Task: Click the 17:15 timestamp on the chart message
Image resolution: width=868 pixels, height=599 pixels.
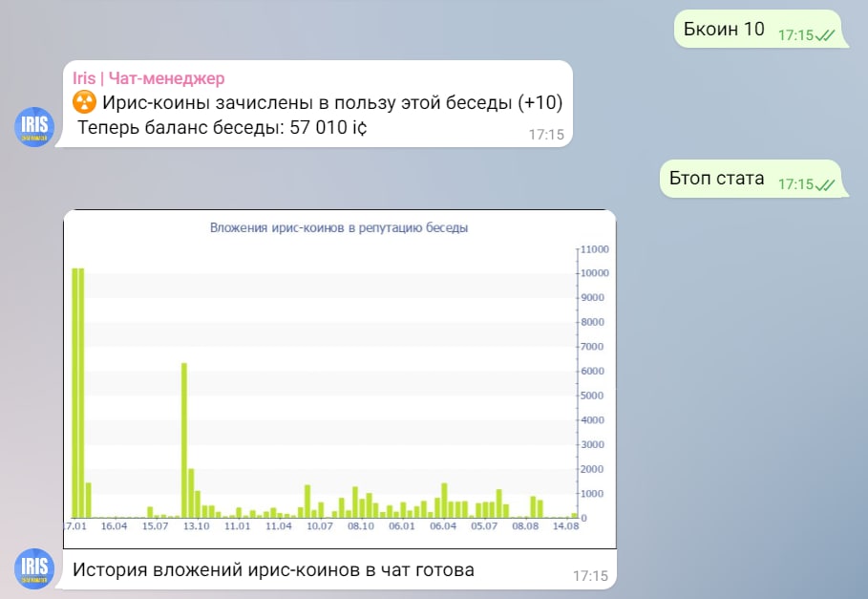Action: tap(590, 576)
